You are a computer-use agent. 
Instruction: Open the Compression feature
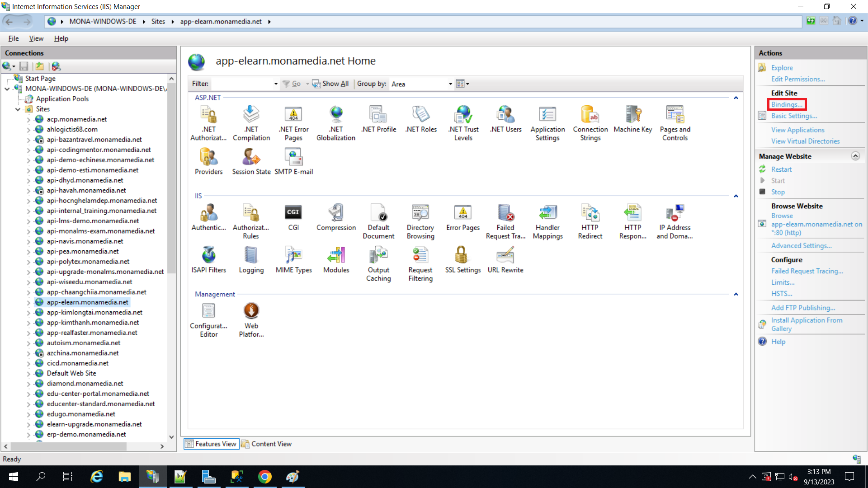[x=336, y=217]
